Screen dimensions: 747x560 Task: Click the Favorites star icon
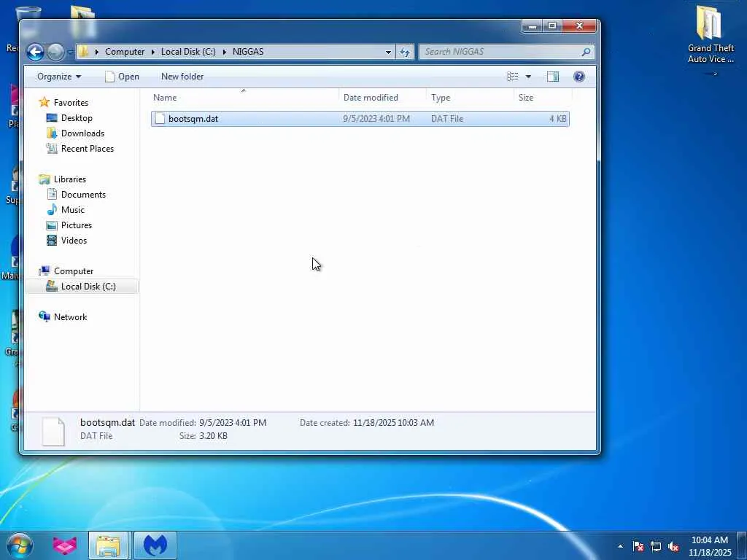44,102
